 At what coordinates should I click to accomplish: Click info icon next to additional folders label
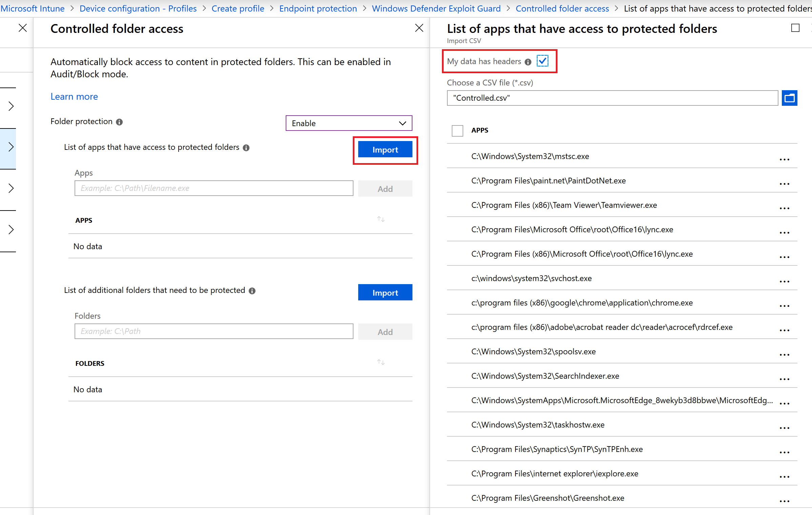click(x=252, y=291)
